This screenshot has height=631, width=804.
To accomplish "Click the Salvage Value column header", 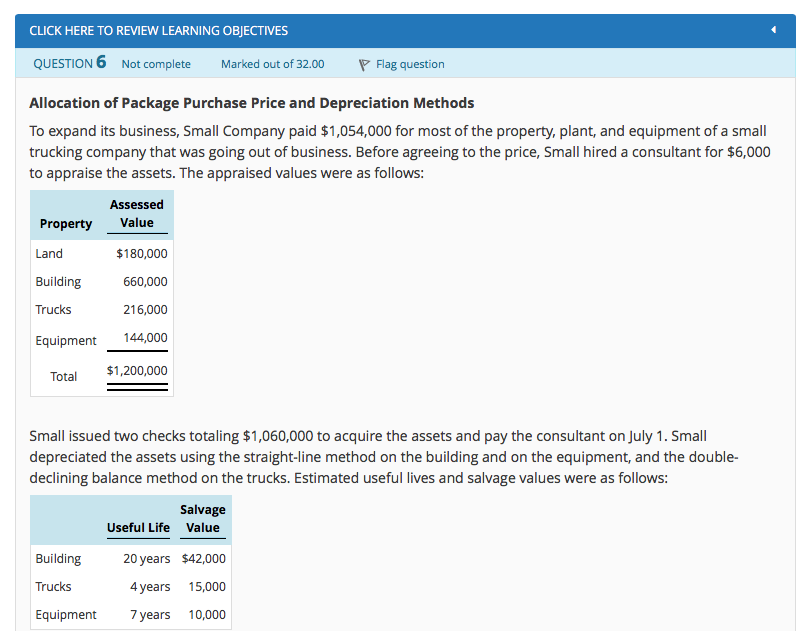I will [203, 518].
